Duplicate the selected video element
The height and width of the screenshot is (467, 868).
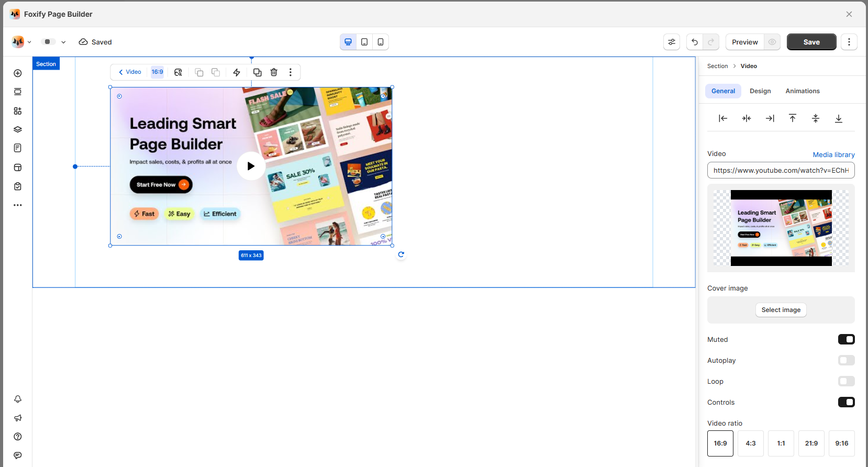[x=257, y=72]
